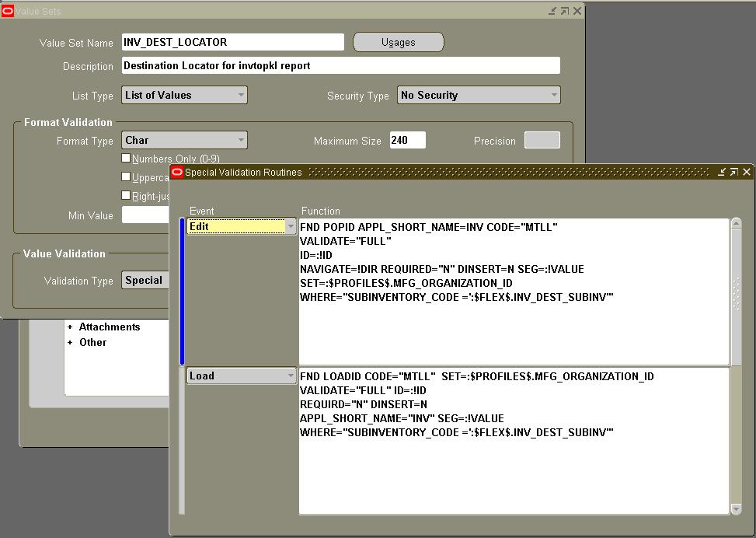Click the scroll-down arrow beside the Edit function
The height and width of the screenshot is (538, 756).
[x=735, y=358]
